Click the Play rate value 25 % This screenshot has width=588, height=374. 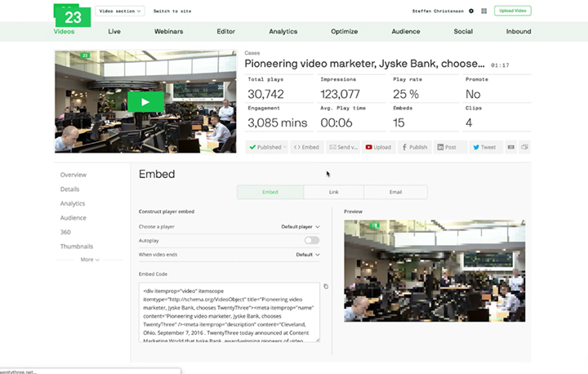click(406, 94)
